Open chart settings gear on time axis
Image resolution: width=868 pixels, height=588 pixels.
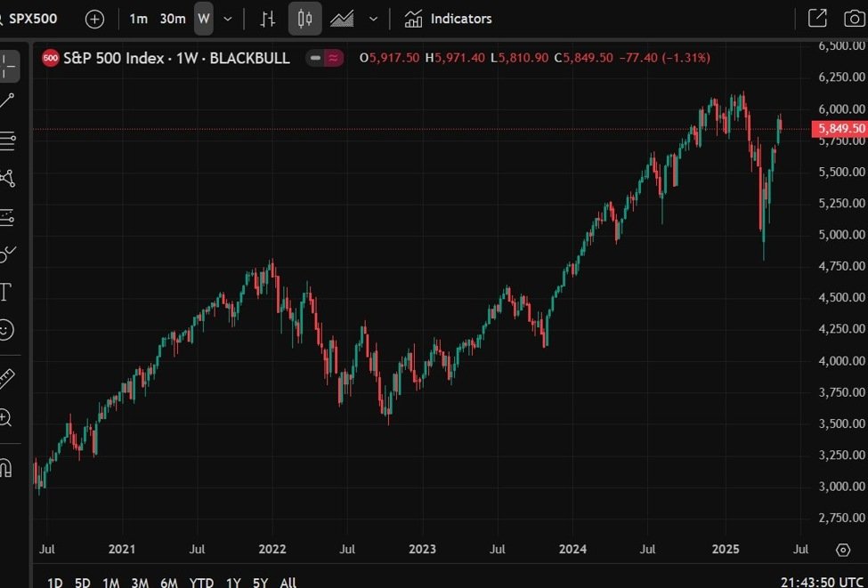point(843,550)
